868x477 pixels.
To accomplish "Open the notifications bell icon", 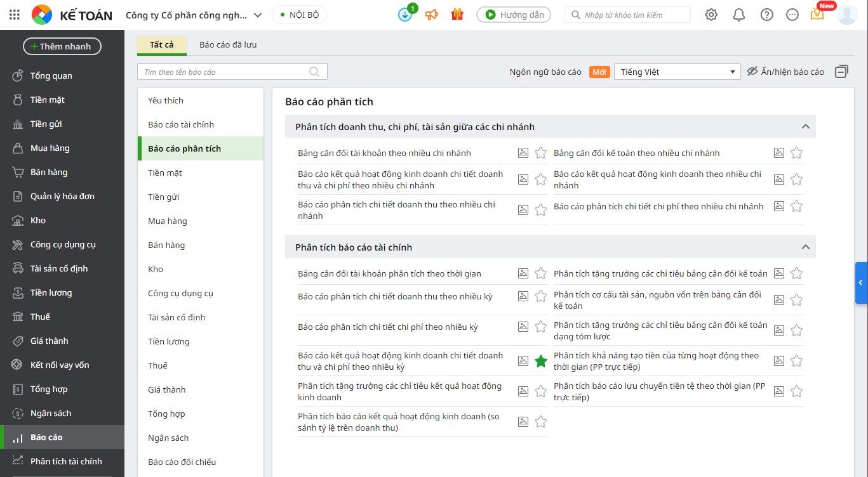I will [739, 15].
